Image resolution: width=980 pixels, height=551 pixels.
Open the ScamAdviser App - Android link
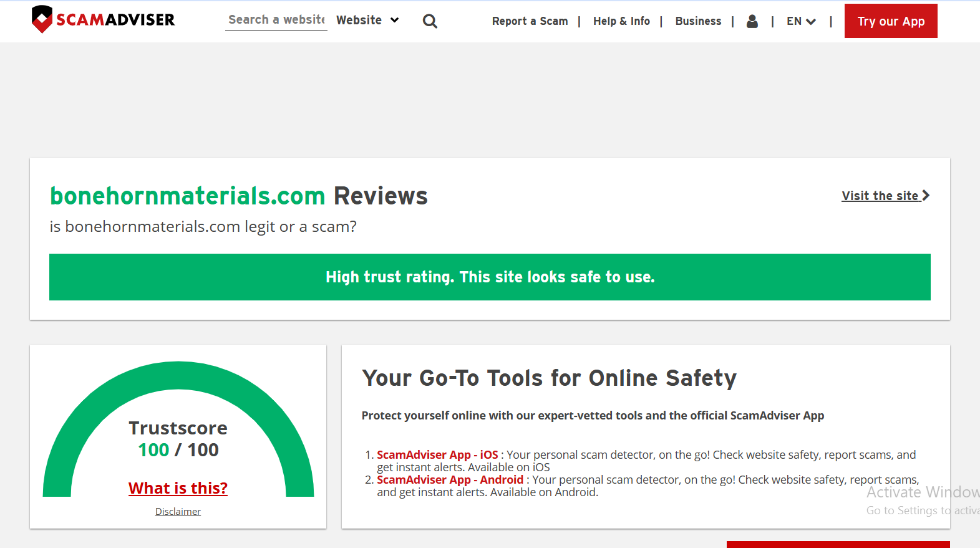(450, 480)
